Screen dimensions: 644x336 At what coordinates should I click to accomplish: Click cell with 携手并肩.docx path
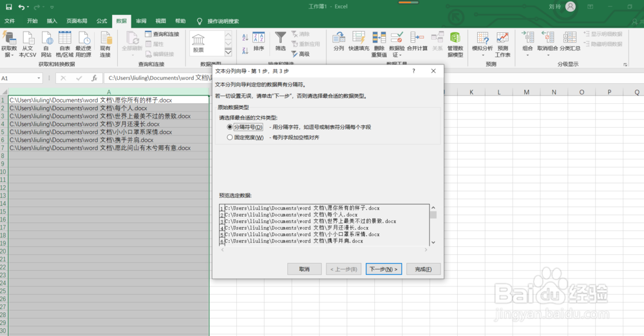click(109, 140)
